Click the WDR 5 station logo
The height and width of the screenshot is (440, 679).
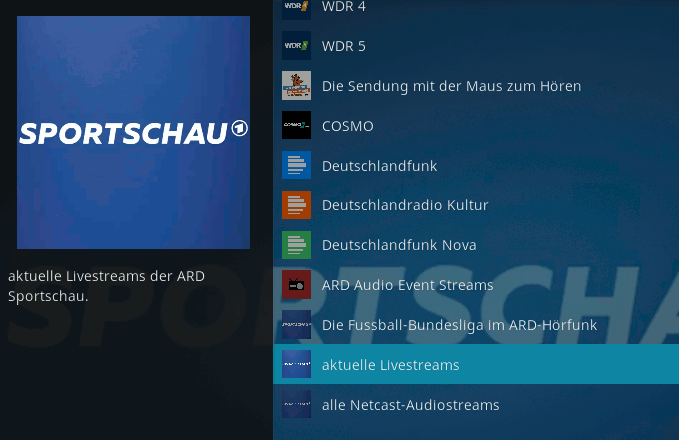click(x=296, y=45)
